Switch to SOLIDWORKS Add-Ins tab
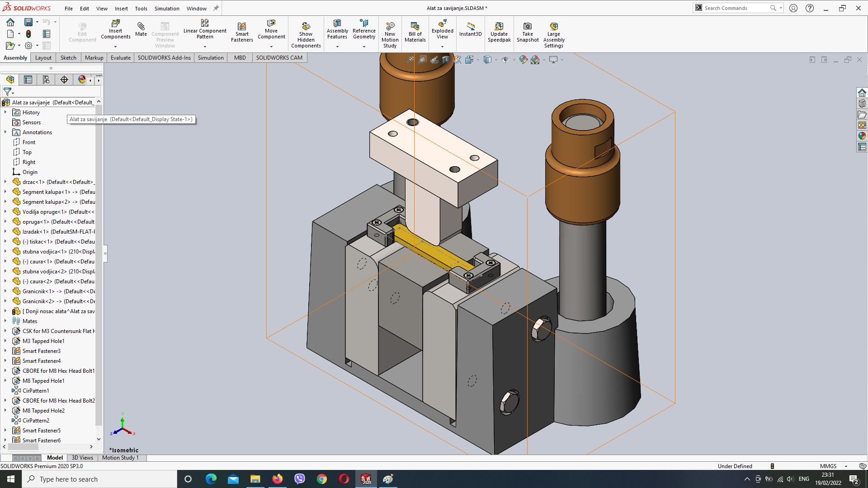 [164, 58]
